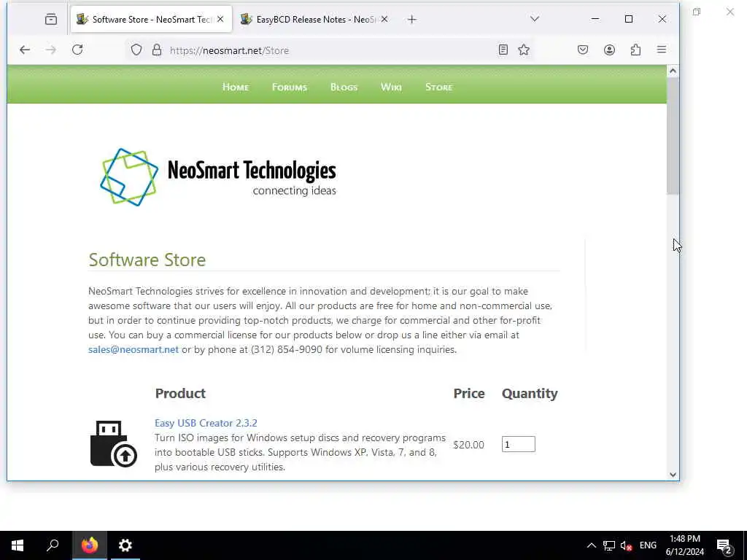Open Forums in site navigation
The height and width of the screenshot is (560, 747).
click(289, 87)
